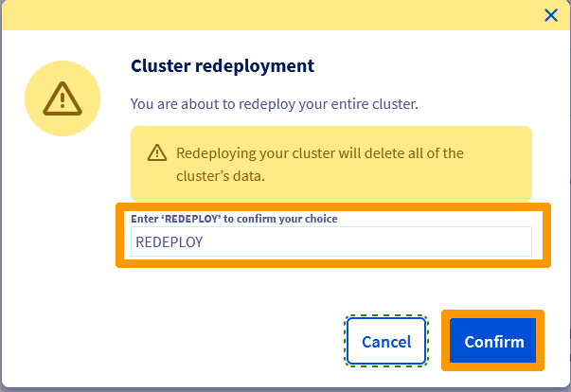Click the small warning icon in yellow banner
Viewport: 571px width, 392px height.
click(x=156, y=153)
